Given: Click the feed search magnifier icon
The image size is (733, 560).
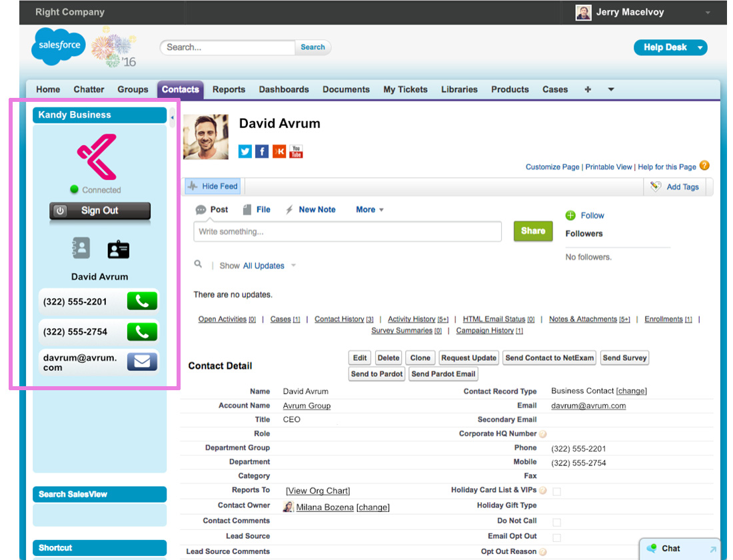Looking at the screenshot, I should [x=198, y=264].
